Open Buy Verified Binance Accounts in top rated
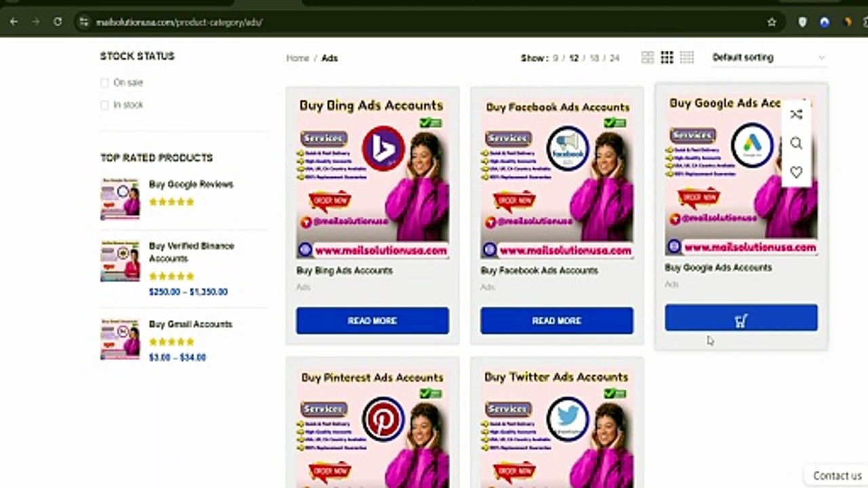The height and width of the screenshot is (488, 868). click(x=191, y=252)
